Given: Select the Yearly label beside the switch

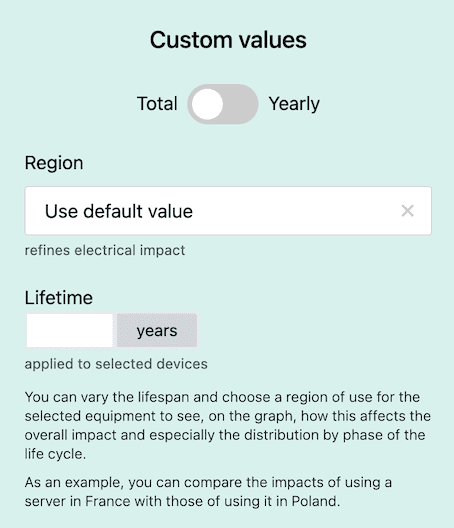Looking at the screenshot, I should coord(294,104).
